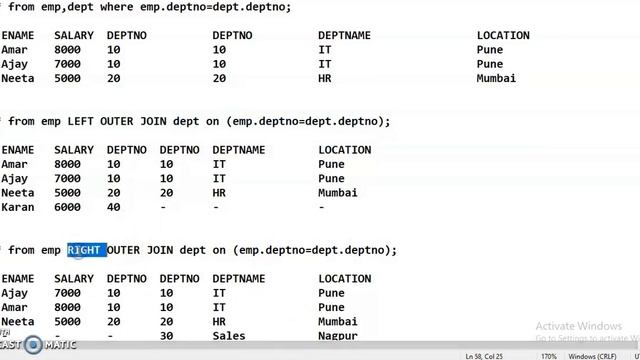
Task: Click Ajay in the LEFT OUTER JOIN result
Action: coord(14,179)
